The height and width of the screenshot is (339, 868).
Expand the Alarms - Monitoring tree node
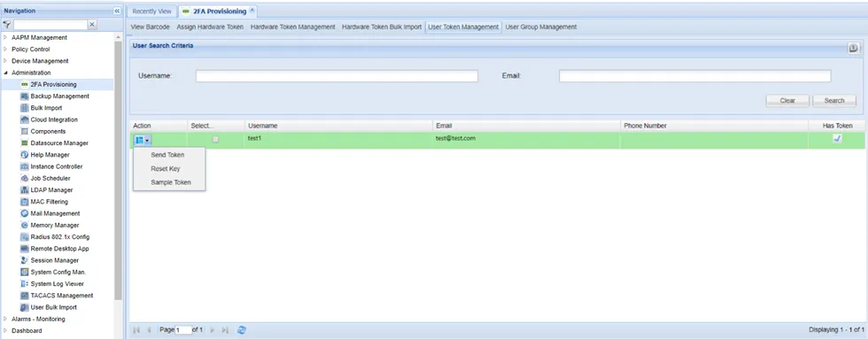point(5,320)
